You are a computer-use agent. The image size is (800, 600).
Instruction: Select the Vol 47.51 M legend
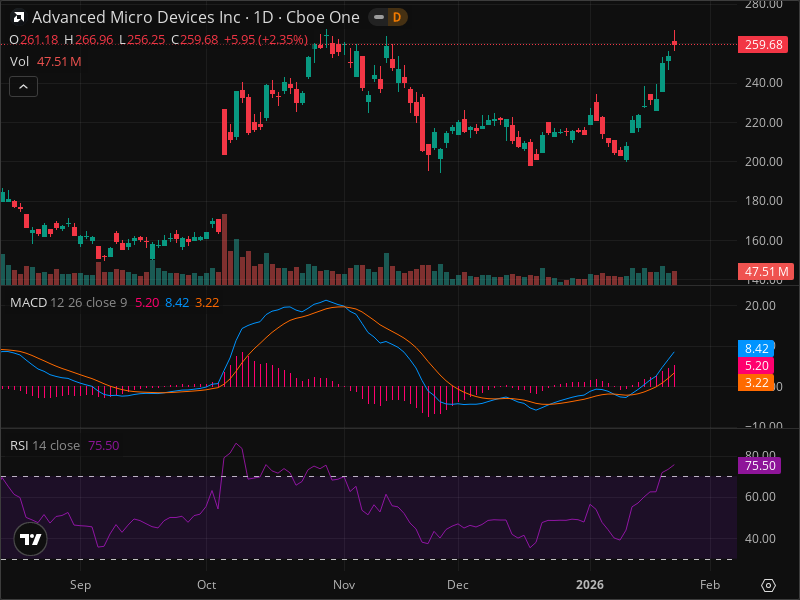[x=45, y=62]
